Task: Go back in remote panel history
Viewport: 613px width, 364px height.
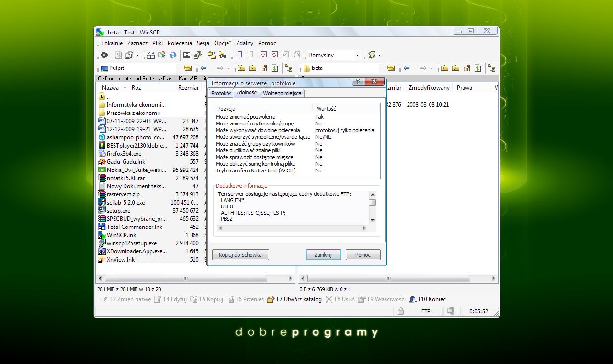Action: (407, 68)
